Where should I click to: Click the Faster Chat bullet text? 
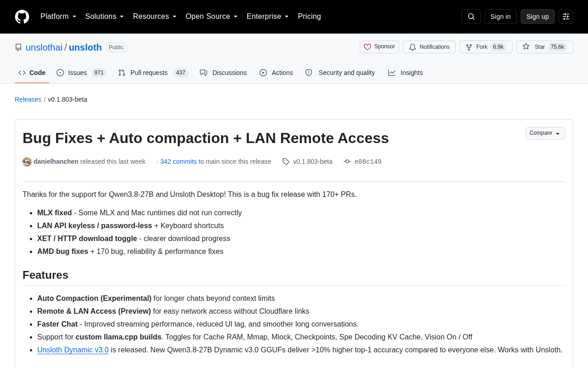(x=57, y=324)
